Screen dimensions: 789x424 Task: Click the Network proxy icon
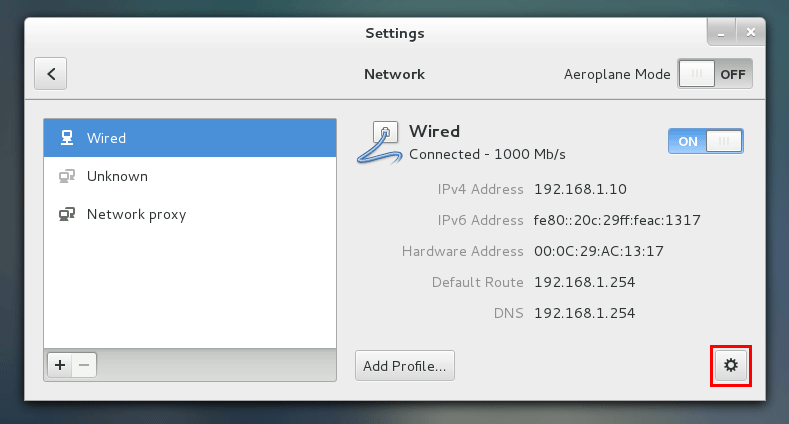(x=66, y=214)
